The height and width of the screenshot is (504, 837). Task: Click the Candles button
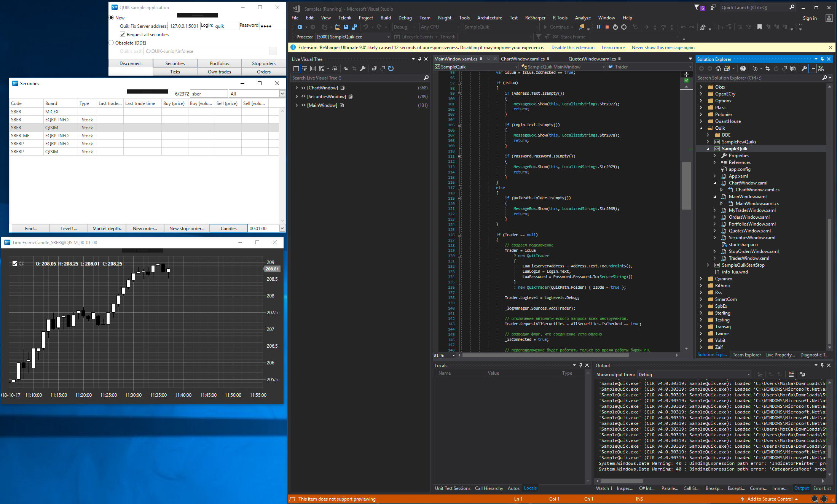click(x=228, y=228)
